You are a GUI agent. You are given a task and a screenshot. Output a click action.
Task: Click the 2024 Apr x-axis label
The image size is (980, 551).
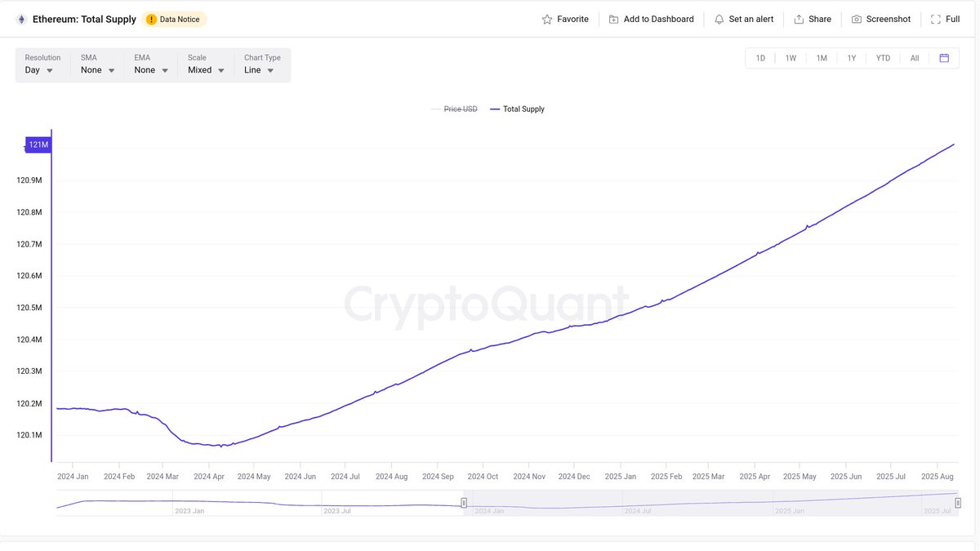209,476
